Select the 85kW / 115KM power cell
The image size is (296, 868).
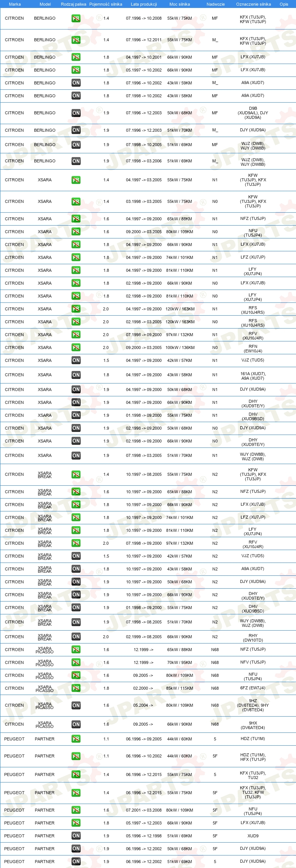[180, 688]
